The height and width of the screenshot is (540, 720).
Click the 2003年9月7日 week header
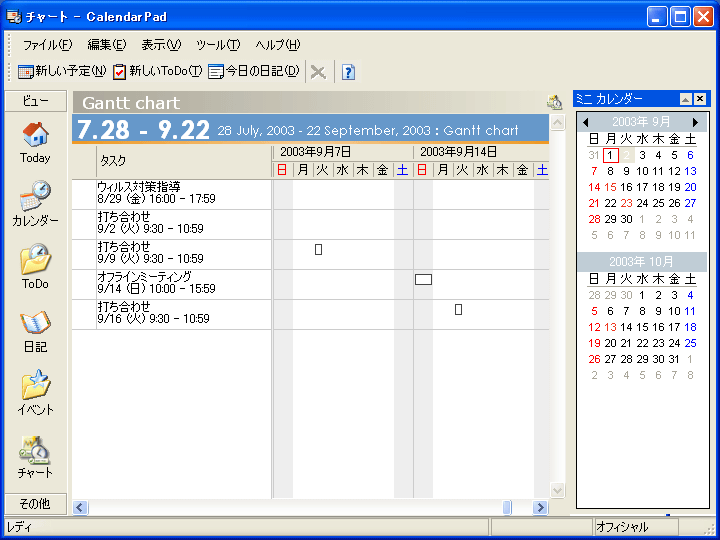click(343, 152)
